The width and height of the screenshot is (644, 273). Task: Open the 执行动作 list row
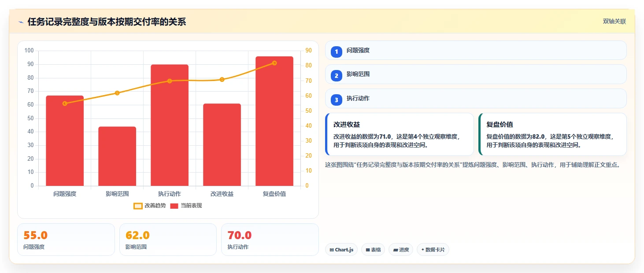tap(476, 99)
